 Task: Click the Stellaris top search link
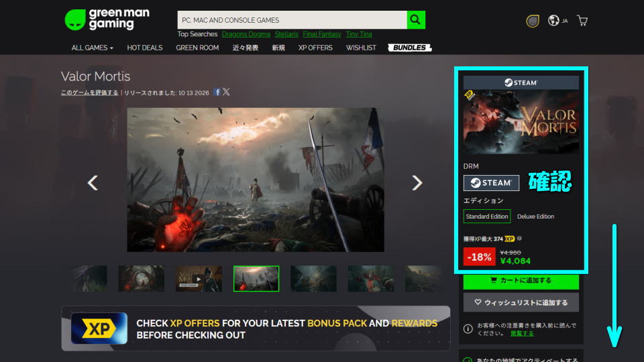tap(286, 34)
